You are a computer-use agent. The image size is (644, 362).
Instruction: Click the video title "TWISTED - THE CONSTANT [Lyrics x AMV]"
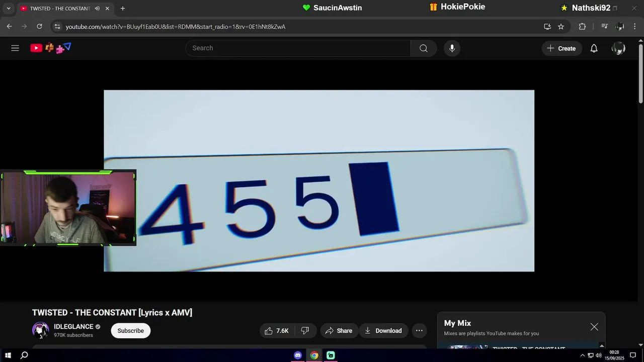[112, 313]
